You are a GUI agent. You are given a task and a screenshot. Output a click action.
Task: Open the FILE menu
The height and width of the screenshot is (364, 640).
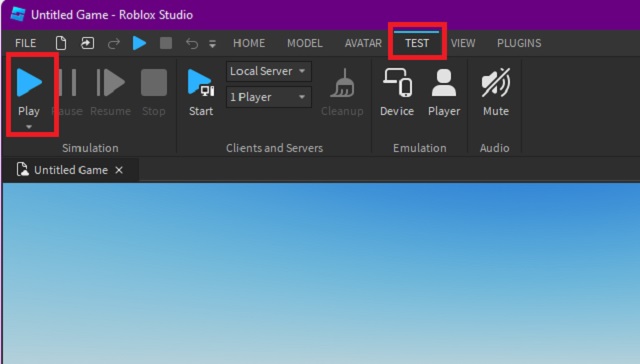coord(25,43)
